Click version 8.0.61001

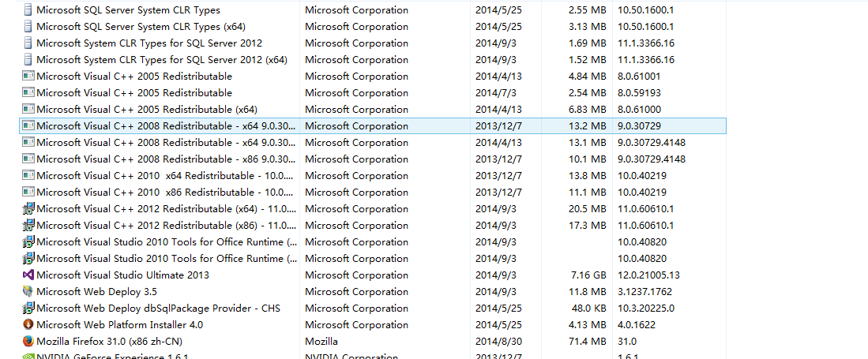pyautogui.click(x=640, y=77)
